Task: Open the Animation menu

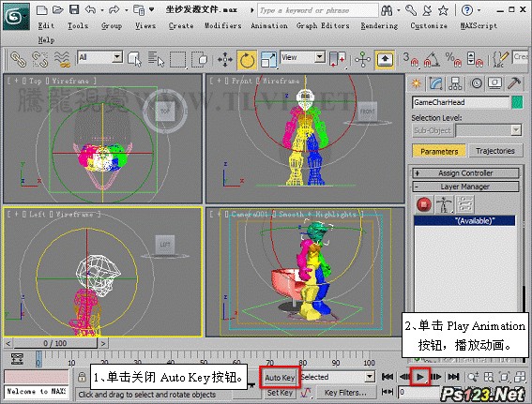Action: coord(269,25)
